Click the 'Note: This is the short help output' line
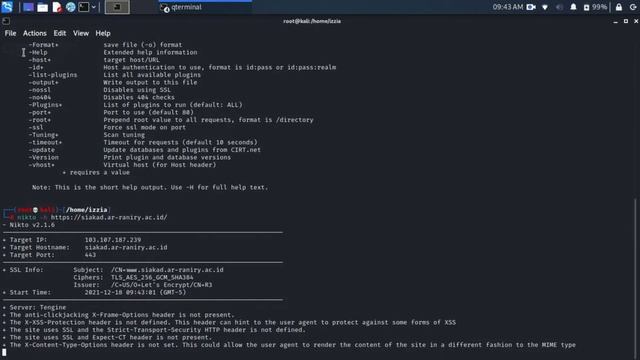 pyautogui.click(x=150, y=187)
